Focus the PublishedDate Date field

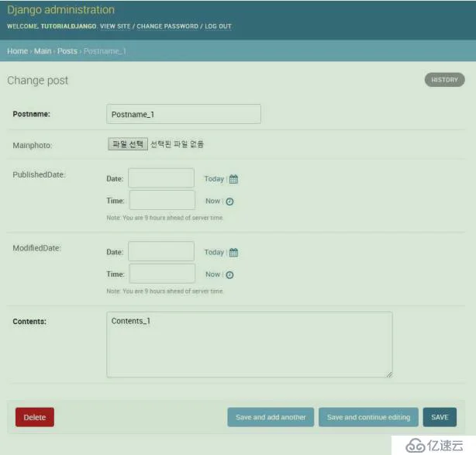[x=161, y=178]
